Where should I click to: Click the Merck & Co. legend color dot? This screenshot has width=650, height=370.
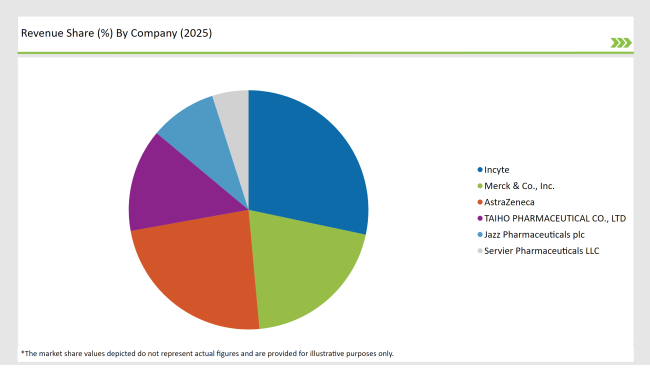[x=480, y=186]
